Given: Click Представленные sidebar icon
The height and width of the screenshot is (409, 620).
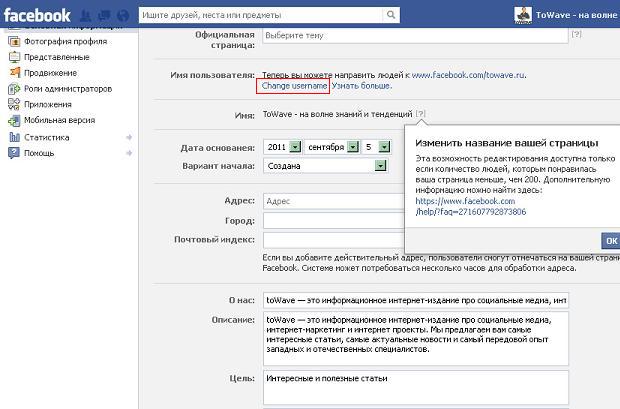Looking at the screenshot, I should [14, 57].
